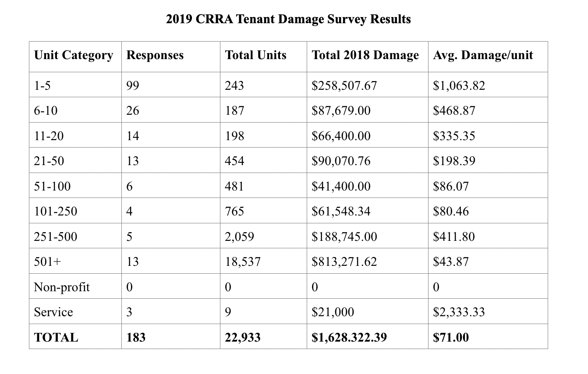Click the '1-5' unit category cell

75,85
